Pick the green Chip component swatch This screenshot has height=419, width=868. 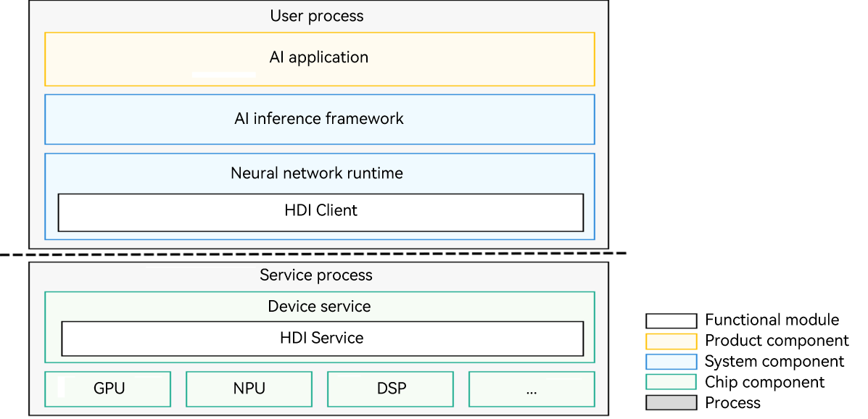click(x=671, y=382)
